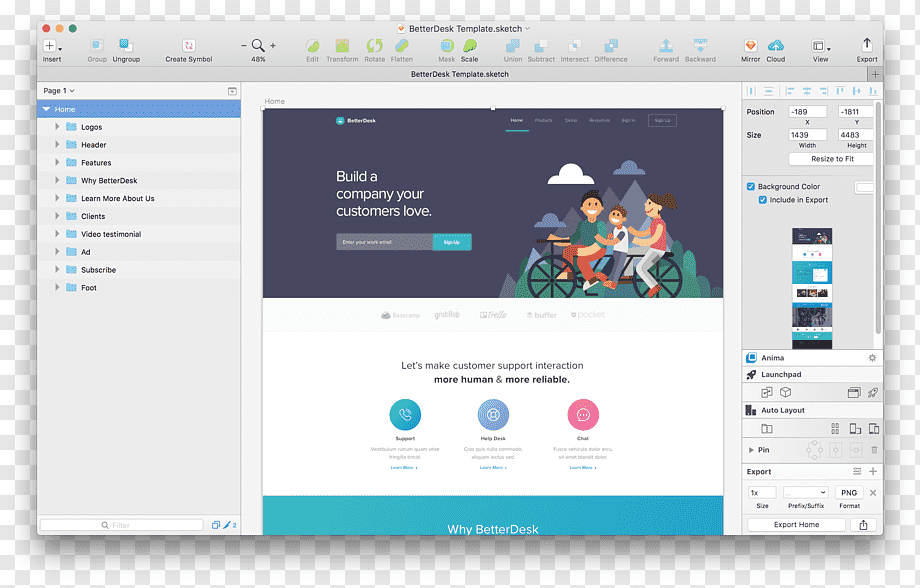
Task: Zoom out with the minus button
Action: [243, 45]
